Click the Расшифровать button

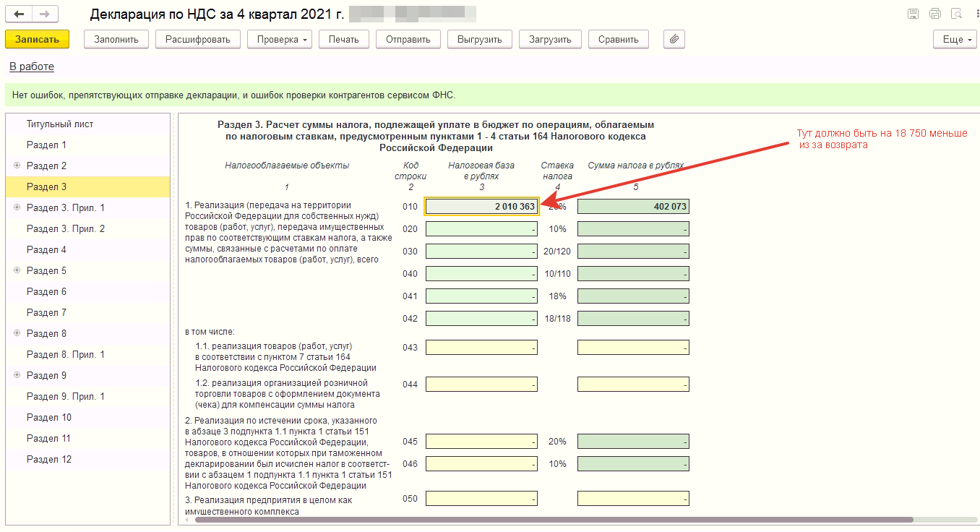point(197,40)
